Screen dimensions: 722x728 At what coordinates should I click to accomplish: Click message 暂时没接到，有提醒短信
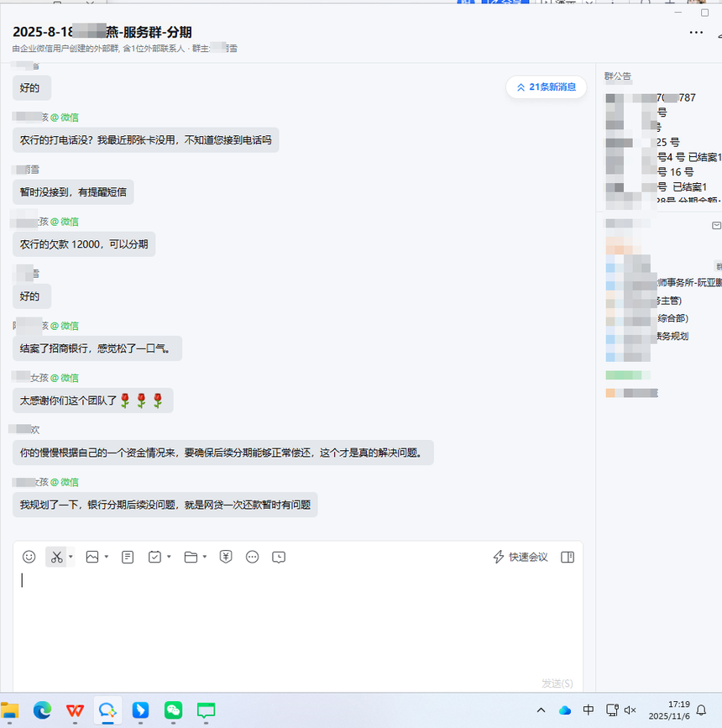pyautogui.click(x=73, y=192)
